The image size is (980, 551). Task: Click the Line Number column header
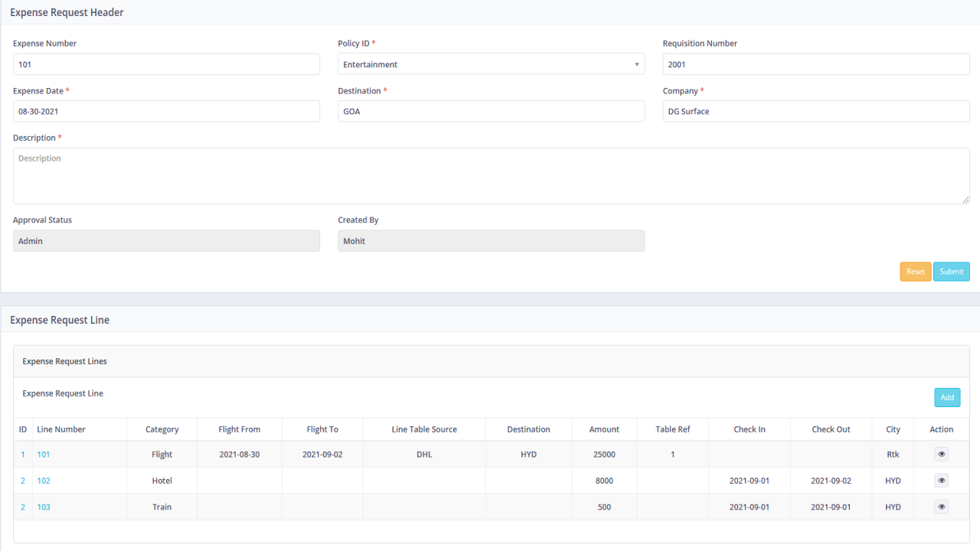tap(63, 429)
